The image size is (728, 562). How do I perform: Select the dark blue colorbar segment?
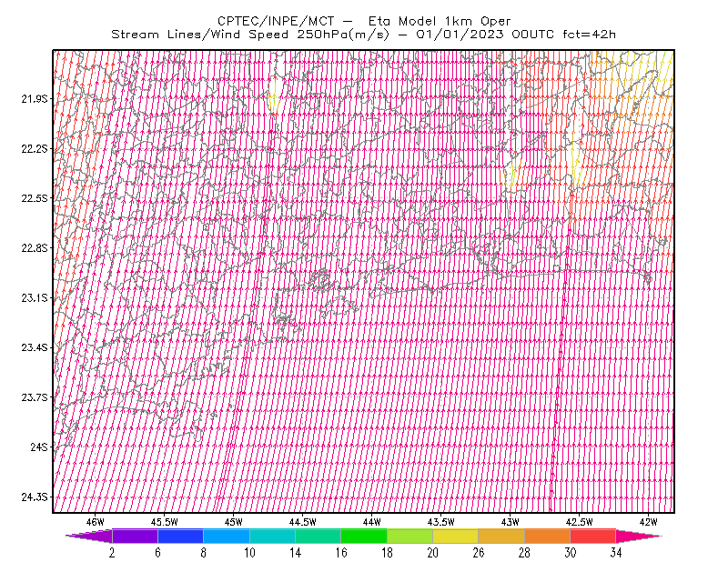[x=180, y=536]
